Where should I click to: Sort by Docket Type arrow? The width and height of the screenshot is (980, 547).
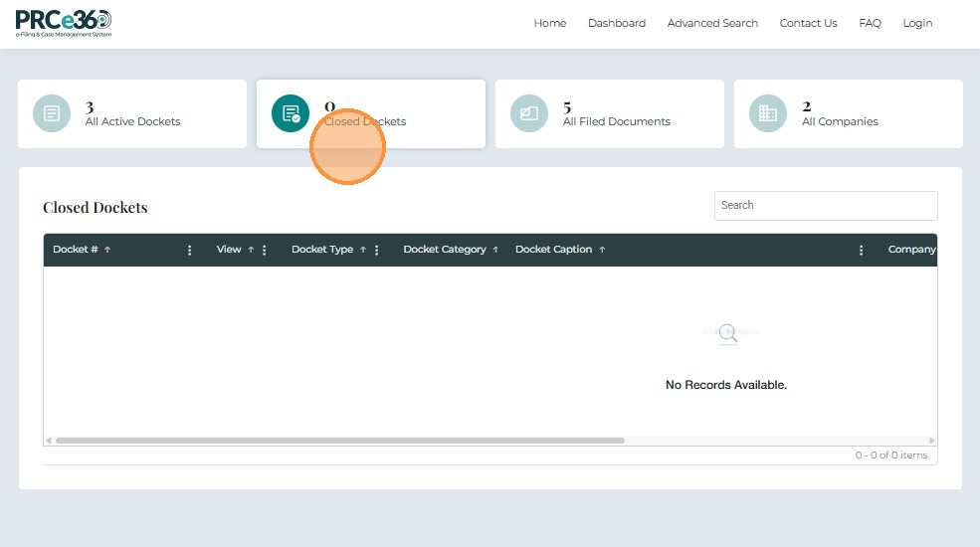[362, 250]
